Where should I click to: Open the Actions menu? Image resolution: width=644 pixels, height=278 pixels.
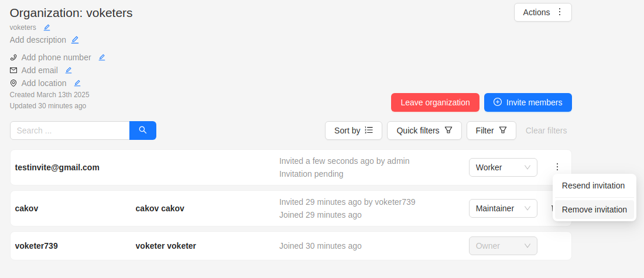point(543,12)
